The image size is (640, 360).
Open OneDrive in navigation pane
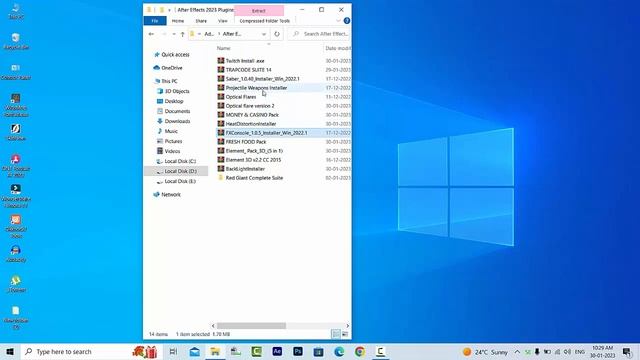tap(171, 68)
